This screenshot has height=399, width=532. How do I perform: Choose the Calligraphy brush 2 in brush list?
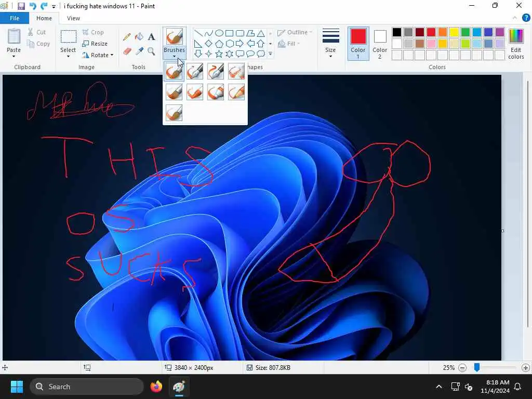click(216, 72)
